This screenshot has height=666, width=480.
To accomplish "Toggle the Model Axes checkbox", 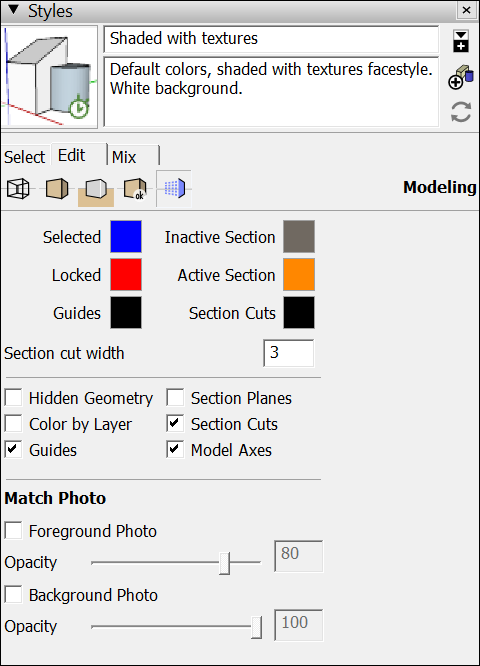I will (x=175, y=450).
